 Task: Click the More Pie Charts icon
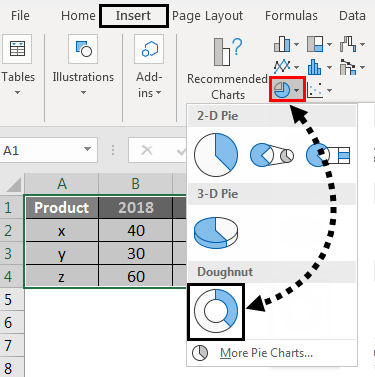point(200,353)
